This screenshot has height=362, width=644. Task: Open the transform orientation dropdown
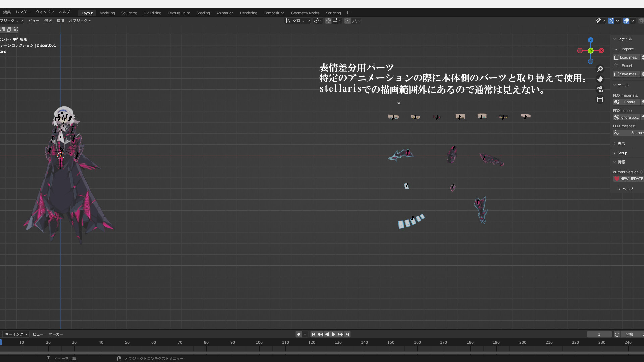298,21
